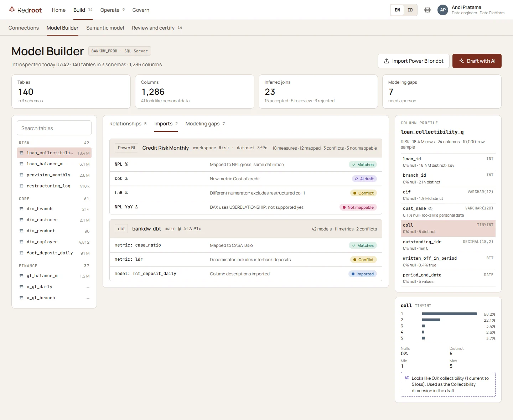The image size is (513, 420).
Task: Select loan_collectibility table row
Action: click(x=54, y=153)
